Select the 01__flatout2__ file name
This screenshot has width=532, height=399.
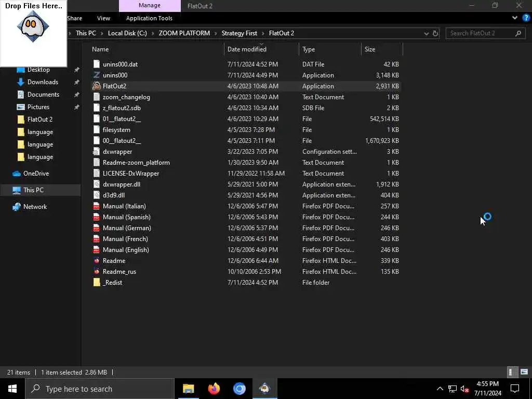[x=122, y=119]
